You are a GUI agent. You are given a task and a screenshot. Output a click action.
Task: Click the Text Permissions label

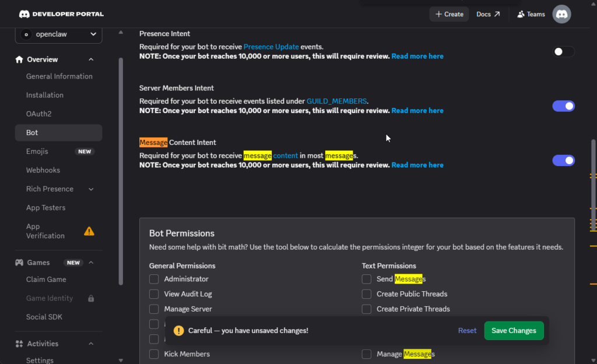tap(389, 266)
